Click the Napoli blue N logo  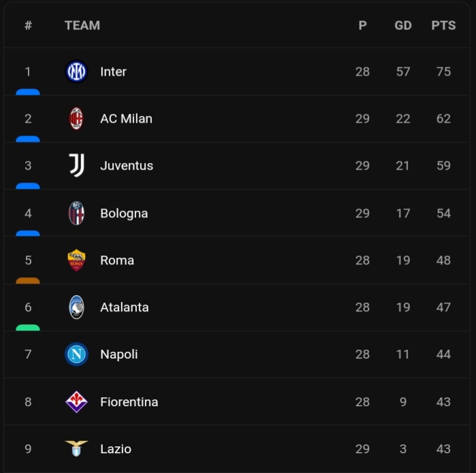tap(76, 354)
